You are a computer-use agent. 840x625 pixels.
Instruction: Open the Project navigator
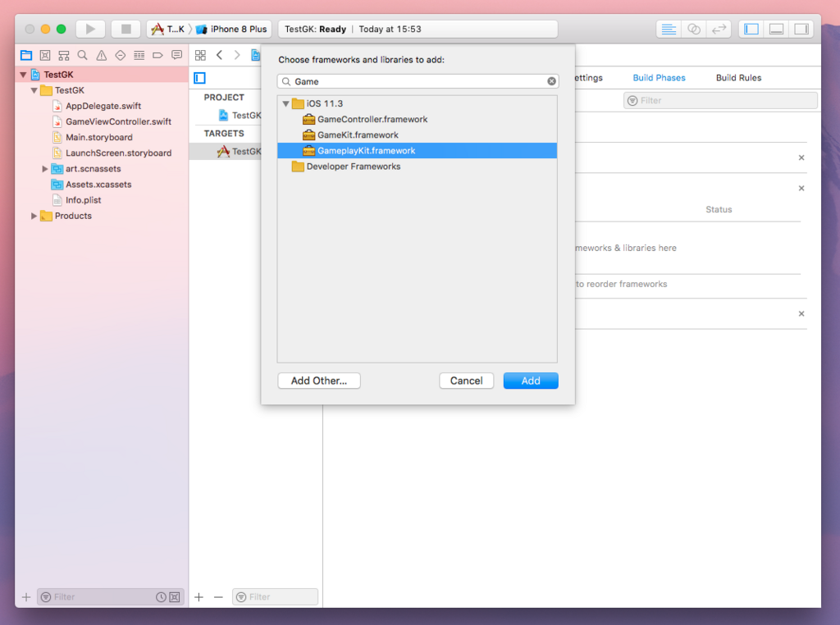tap(26, 55)
